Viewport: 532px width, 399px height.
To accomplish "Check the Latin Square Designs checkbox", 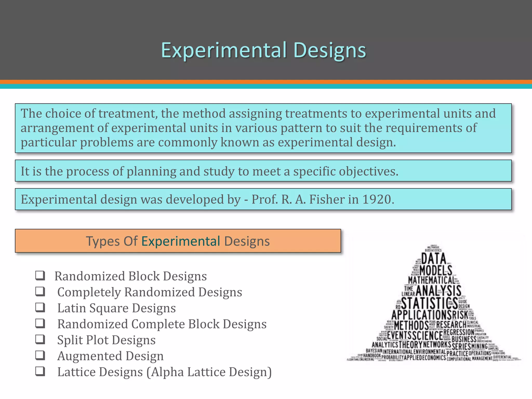I will coord(40,307).
